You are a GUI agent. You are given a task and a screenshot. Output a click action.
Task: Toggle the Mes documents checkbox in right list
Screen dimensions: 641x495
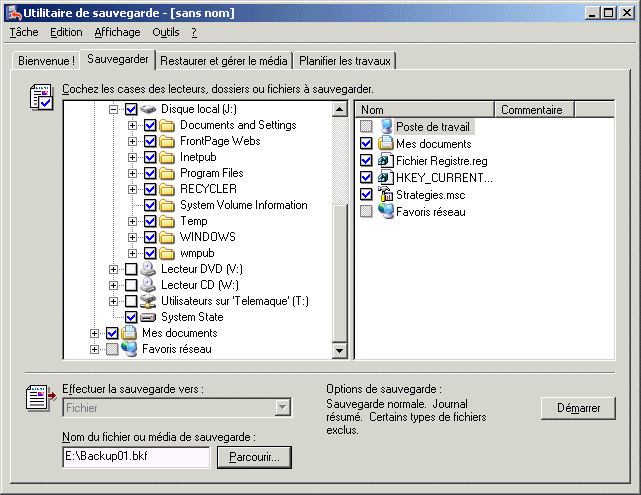366,144
